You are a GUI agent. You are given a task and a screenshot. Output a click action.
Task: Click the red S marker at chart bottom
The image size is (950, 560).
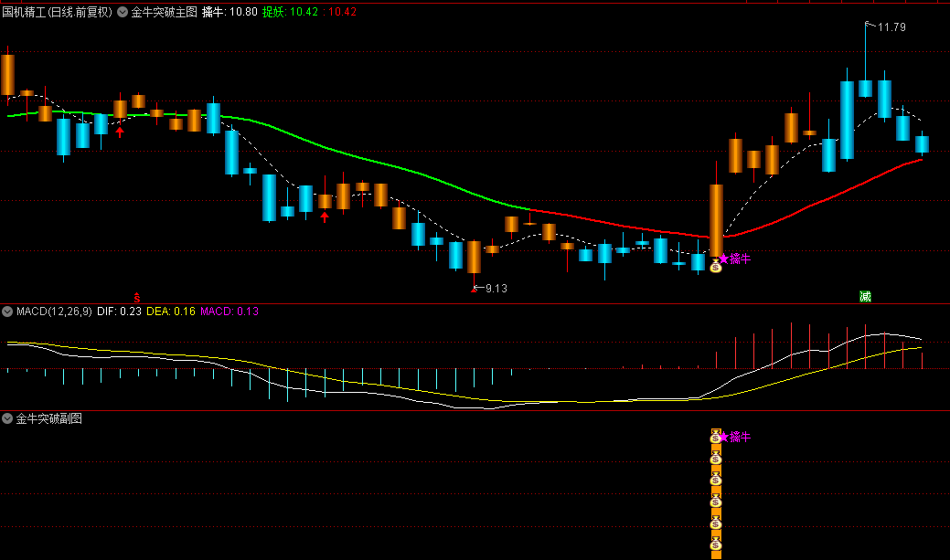tap(137, 297)
